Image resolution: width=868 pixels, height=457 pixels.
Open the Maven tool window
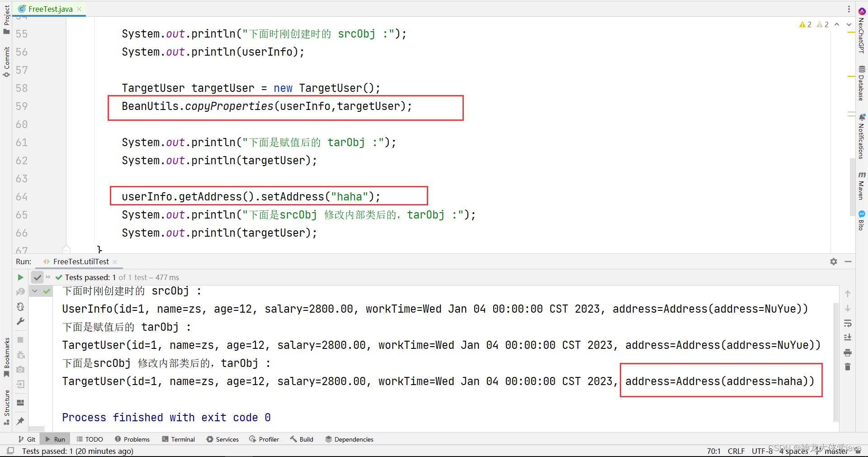(x=862, y=186)
